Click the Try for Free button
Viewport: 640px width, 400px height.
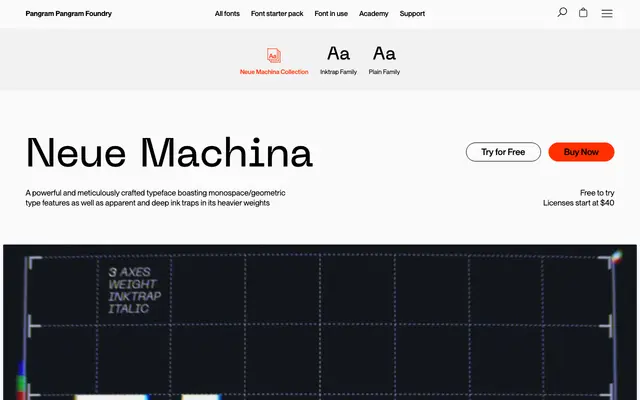503,152
